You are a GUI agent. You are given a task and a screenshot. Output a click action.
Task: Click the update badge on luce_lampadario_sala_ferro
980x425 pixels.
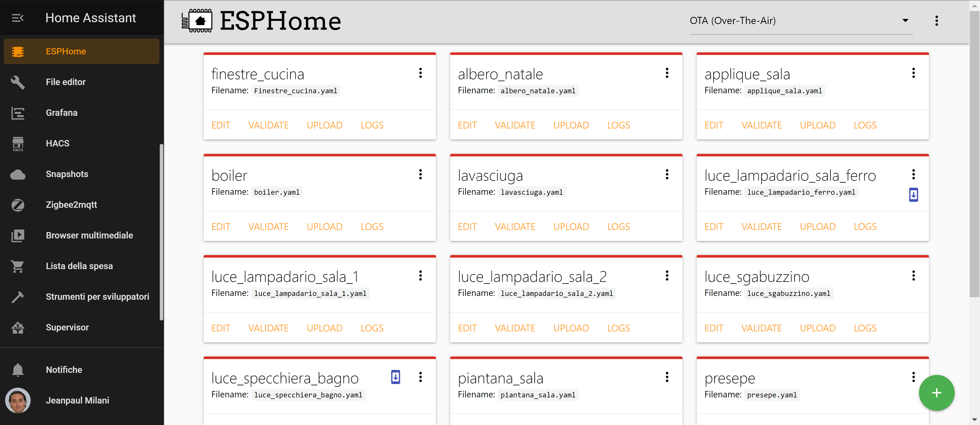[914, 194]
